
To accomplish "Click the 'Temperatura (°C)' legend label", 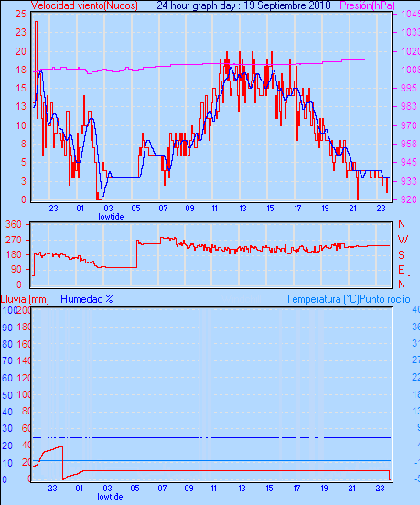I will click(322, 299).
